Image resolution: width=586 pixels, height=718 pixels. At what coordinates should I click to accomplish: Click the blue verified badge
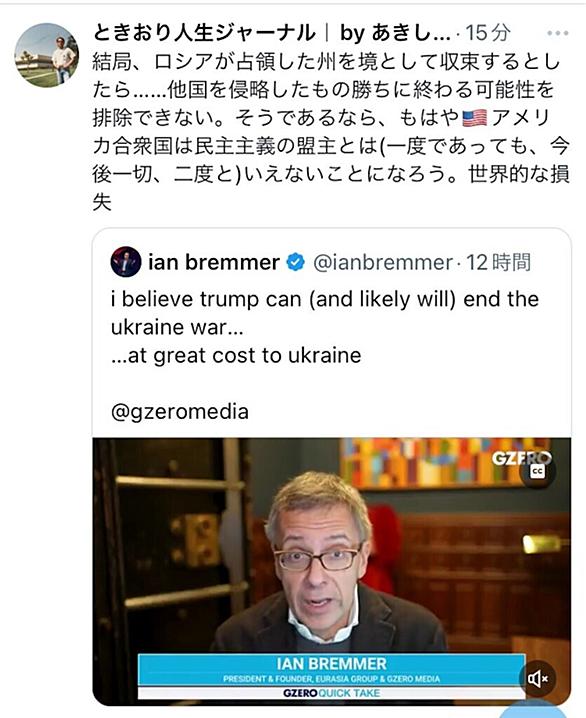pos(295,262)
